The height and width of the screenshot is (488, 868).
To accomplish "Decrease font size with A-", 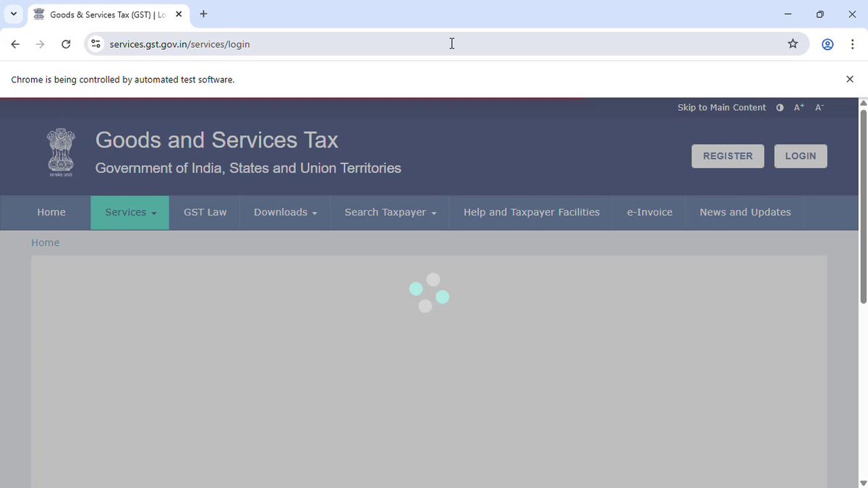I will [819, 108].
